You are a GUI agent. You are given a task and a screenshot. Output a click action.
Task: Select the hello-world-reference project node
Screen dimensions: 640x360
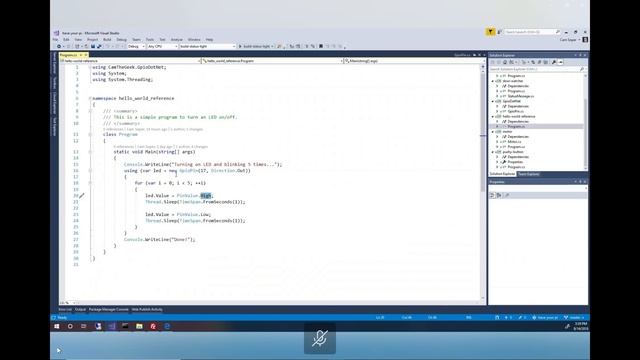coord(518,116)
